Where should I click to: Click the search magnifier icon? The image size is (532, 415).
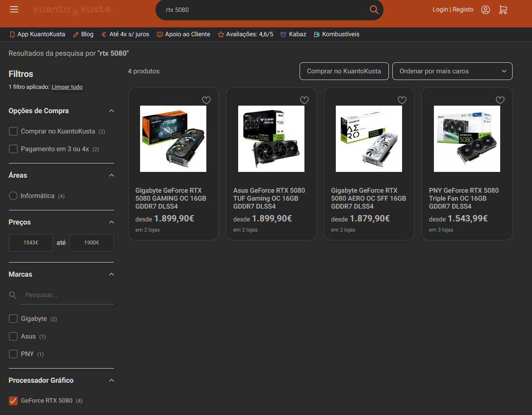(x=374, y=10)
